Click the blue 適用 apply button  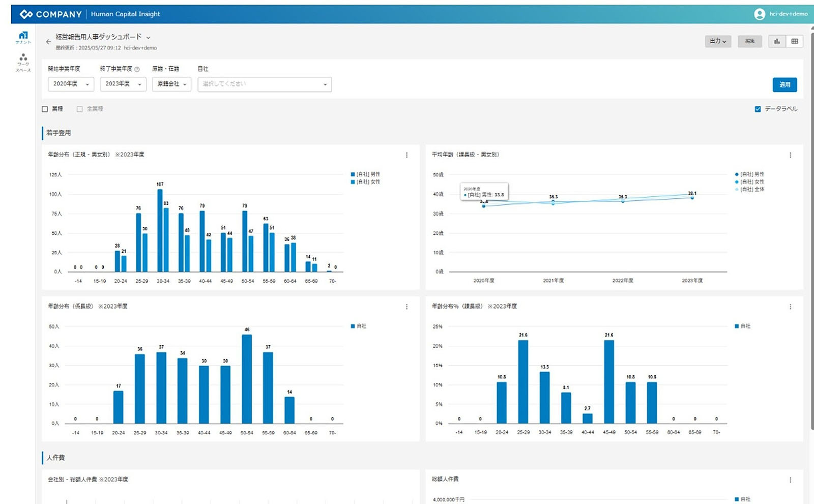784,85
